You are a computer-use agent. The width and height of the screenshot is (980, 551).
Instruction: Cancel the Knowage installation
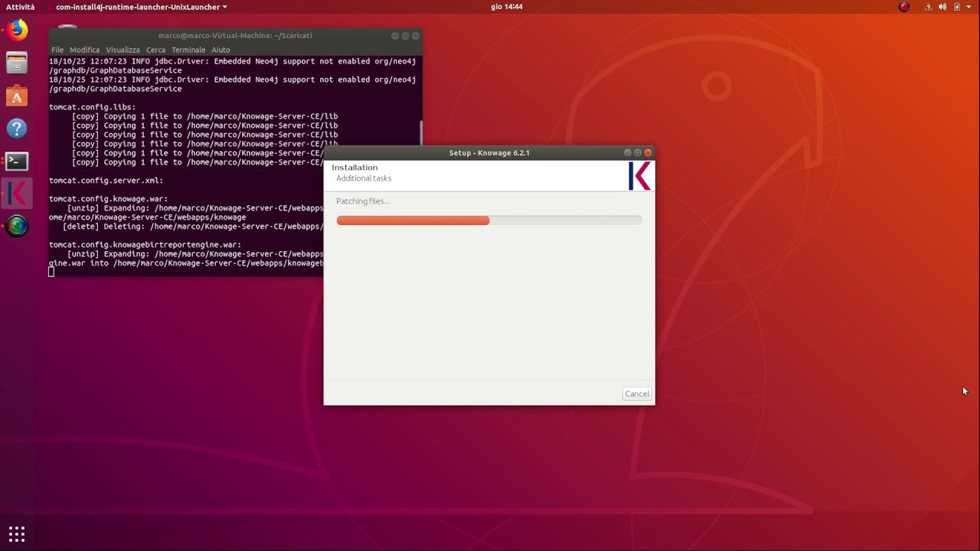637,394
